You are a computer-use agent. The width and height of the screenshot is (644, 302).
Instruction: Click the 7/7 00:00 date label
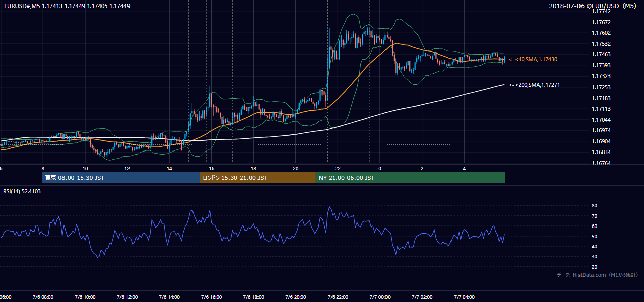point(380,297)
